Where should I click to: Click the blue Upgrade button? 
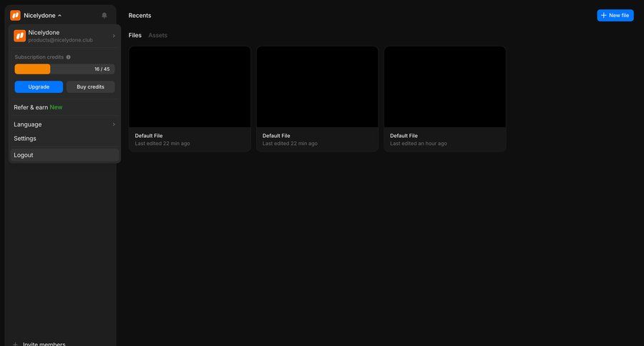tap(39, 86)
